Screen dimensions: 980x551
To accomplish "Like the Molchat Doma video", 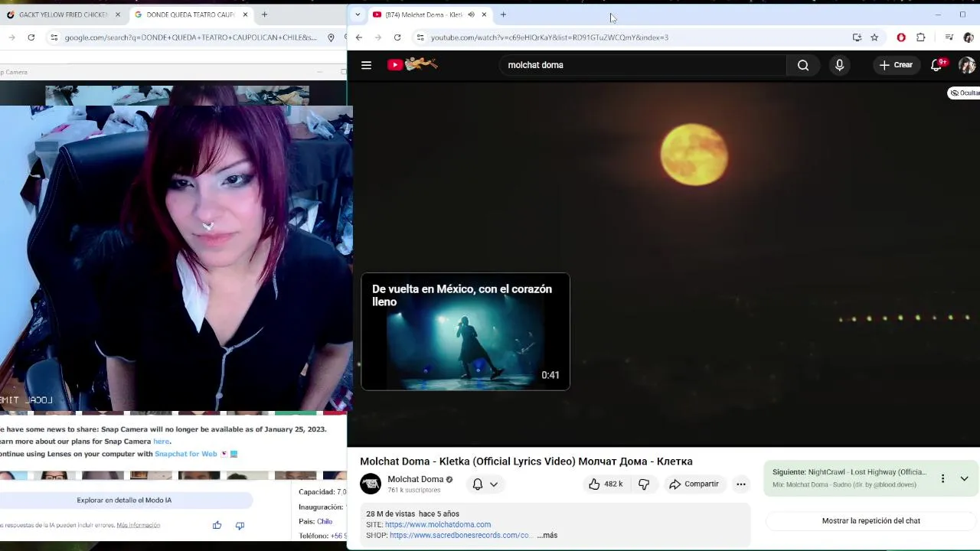I will coord(605,484).
